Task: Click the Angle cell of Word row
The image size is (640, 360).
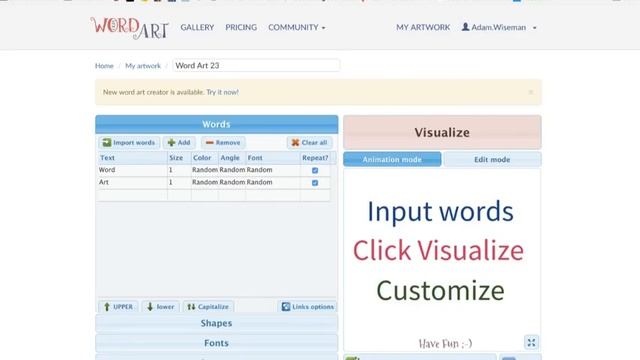Action: tap(232, 170)
